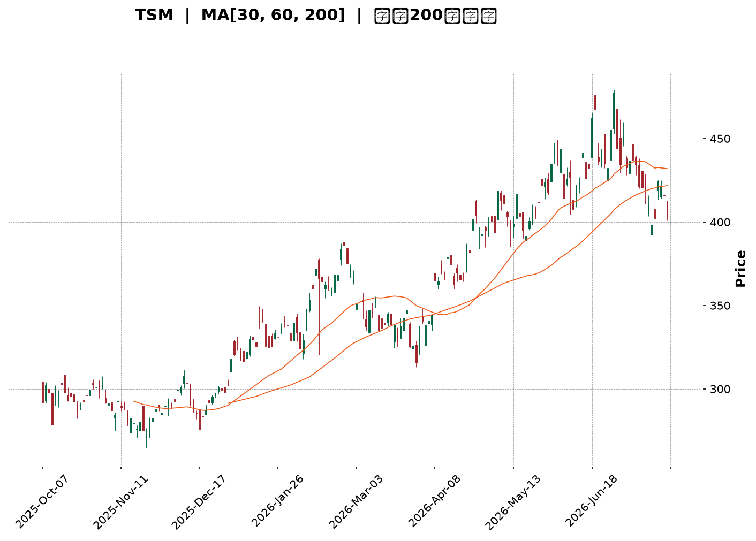
Task: Click the 2025-Nov-11 date label
Action: tap(120, 501)
